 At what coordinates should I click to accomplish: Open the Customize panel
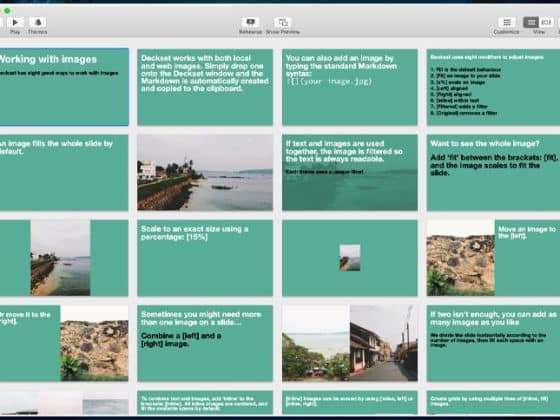coord(506,22)
